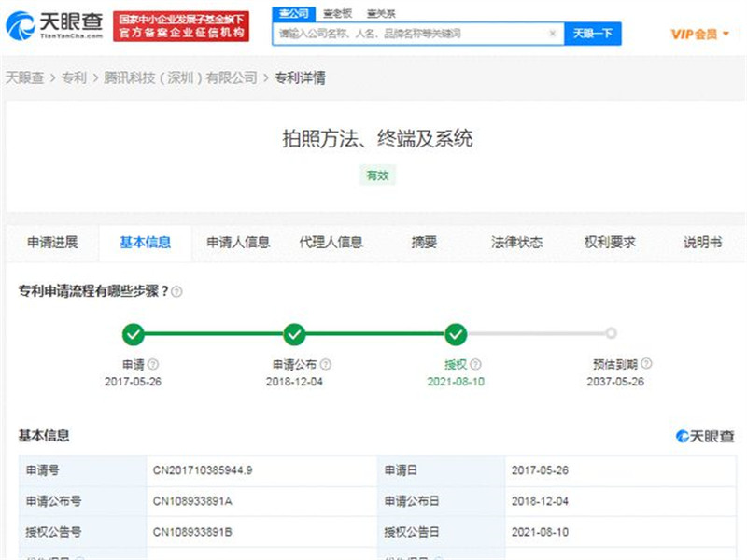This screenshot has height=560, width=747.
Task: Clear the search box with the X icon
Action: point(552,34)
